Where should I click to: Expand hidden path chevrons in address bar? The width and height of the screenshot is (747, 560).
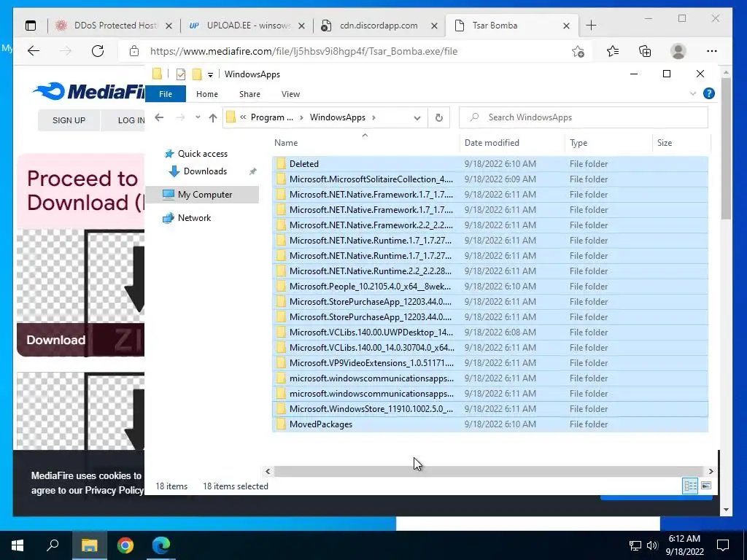(243, 117)
